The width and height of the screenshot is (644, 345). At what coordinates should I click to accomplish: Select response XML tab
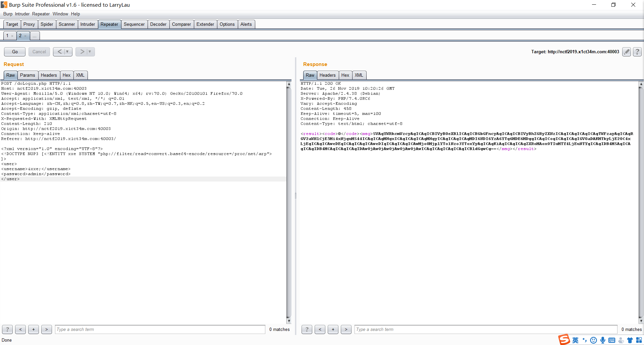tap(359, 75)
